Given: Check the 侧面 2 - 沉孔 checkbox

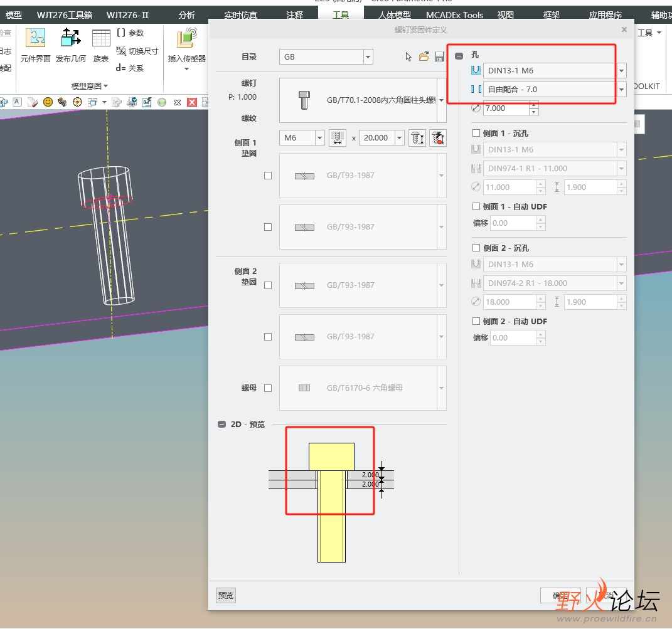Looking at the screenshot, I should coord(476,248).
